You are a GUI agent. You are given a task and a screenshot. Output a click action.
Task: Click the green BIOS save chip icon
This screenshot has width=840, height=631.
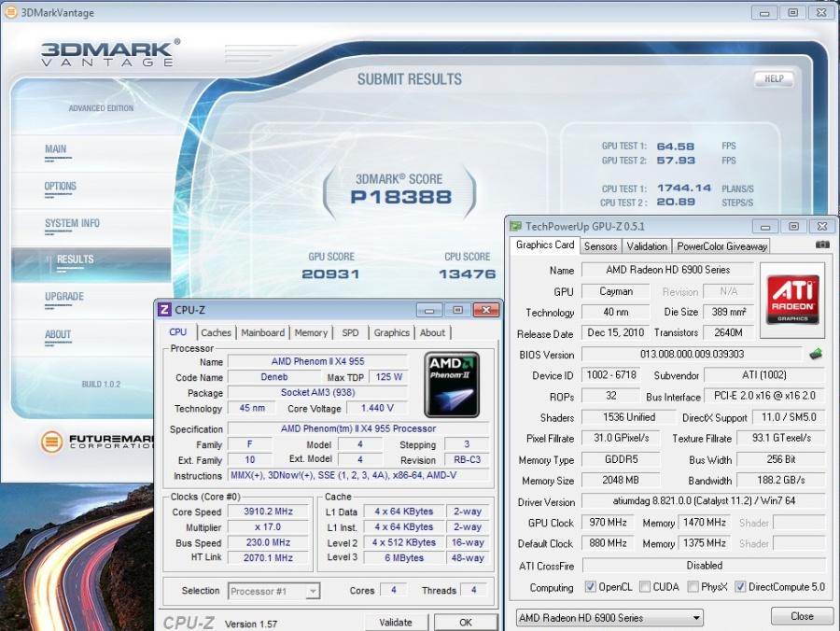point(816,354)
